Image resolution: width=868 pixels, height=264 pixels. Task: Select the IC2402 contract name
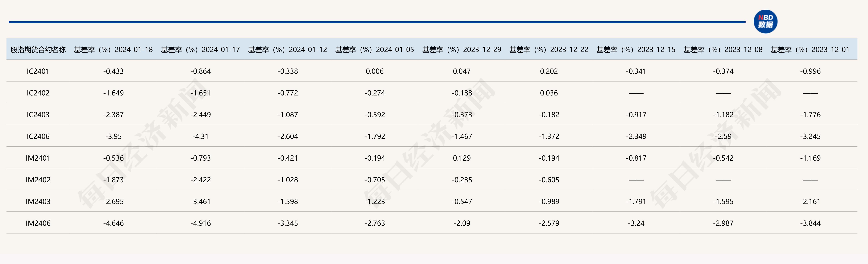click(x=38, y=93)
